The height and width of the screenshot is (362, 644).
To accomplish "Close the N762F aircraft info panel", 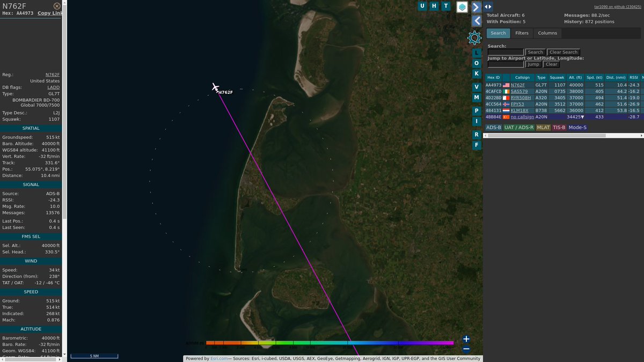I will [57, 6].
